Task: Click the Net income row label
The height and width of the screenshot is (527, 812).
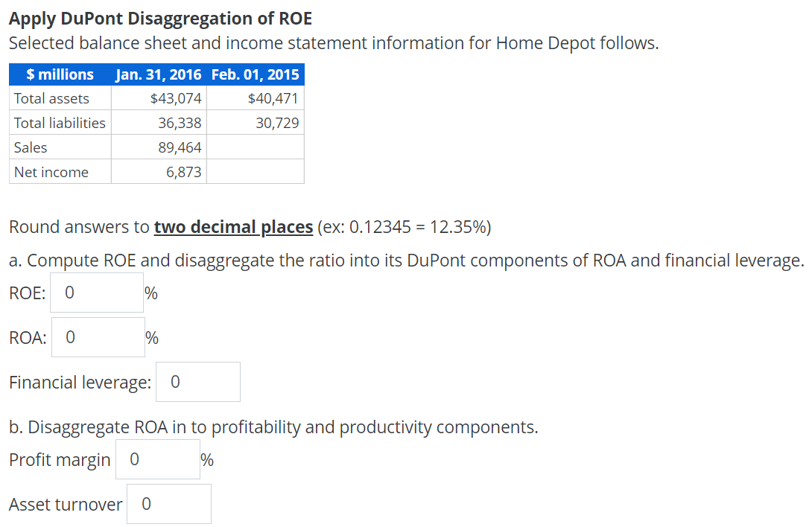Action: (41, 171)
